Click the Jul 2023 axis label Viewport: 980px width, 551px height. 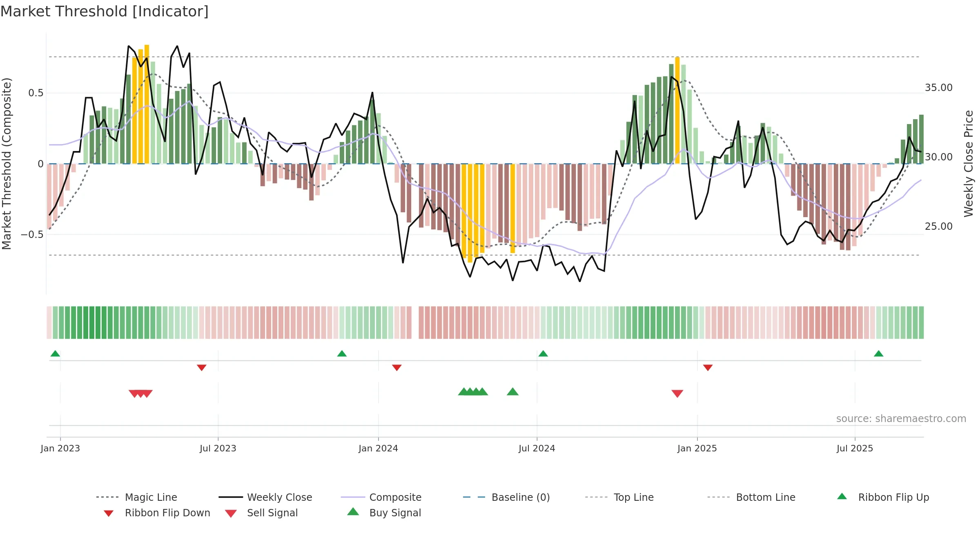(x=218, y=449)
